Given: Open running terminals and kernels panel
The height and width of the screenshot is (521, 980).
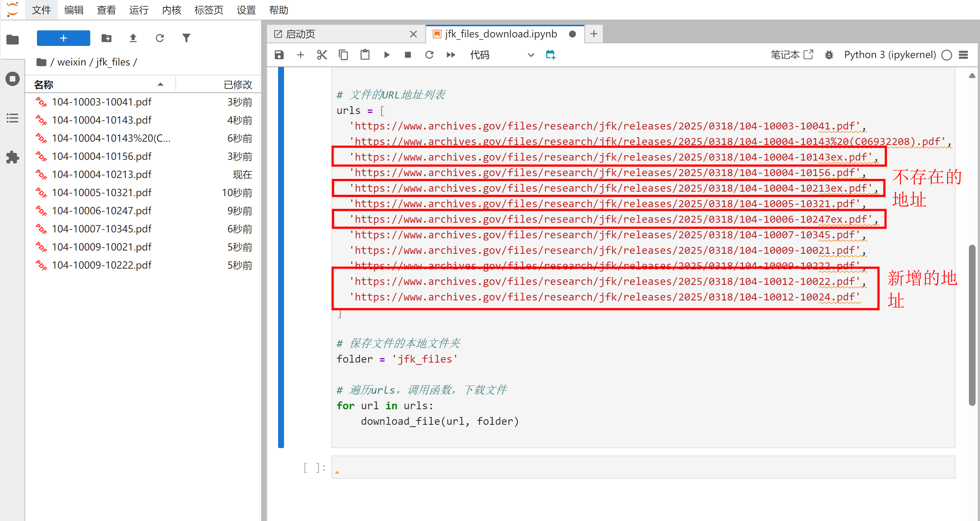Looking at the screenshot, I should [13, 79].
